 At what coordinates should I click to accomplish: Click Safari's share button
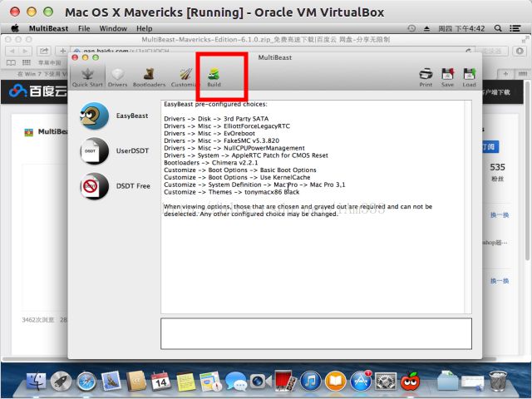(x=44, y=51)
